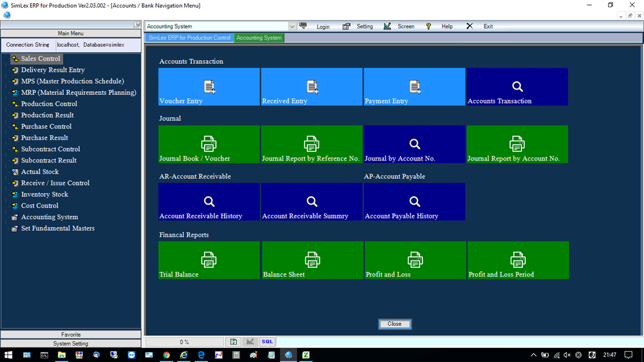Screen dimensions: 644x362
Task: Click the Main Menu panel header
Action: 71,33
